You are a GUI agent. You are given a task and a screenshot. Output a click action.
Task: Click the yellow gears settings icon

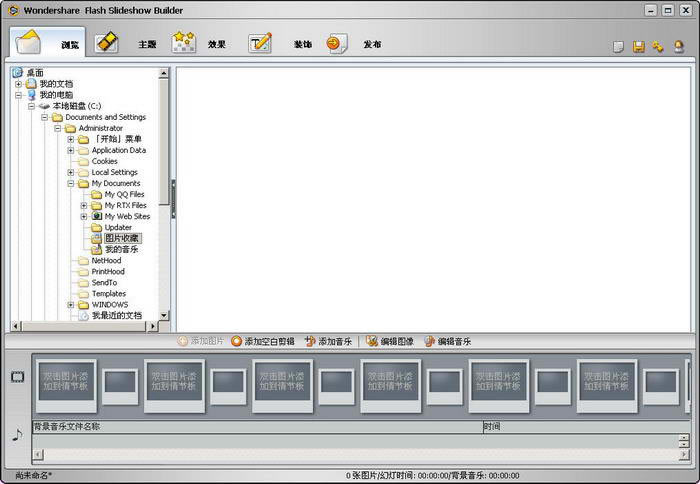click(x=658, y=46)
